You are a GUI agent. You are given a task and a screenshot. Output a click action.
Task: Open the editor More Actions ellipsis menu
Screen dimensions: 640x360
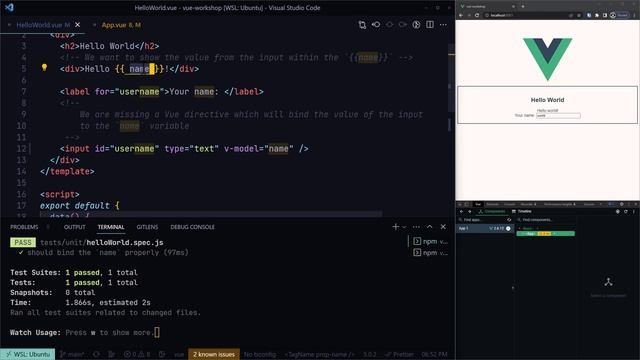[x=443, y=25]
